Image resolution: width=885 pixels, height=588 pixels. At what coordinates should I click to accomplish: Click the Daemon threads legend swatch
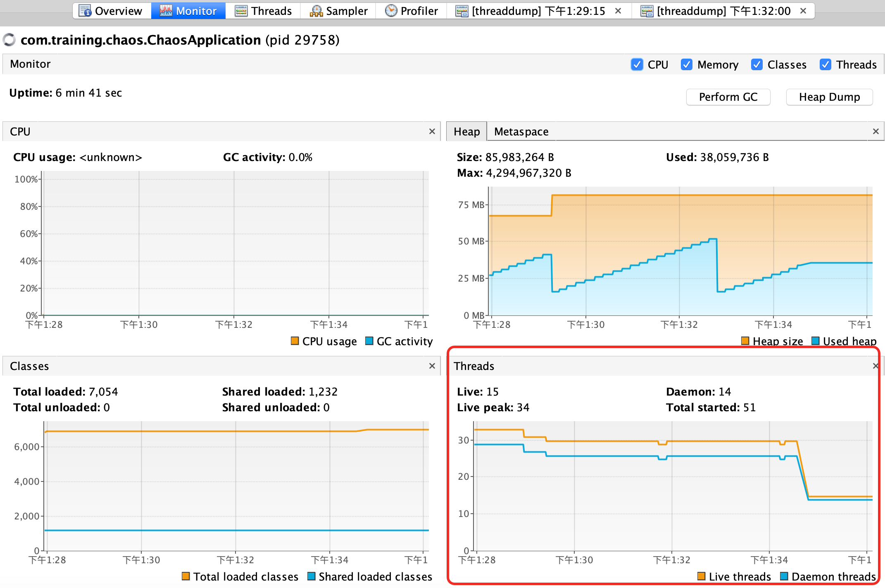(784, 576)
